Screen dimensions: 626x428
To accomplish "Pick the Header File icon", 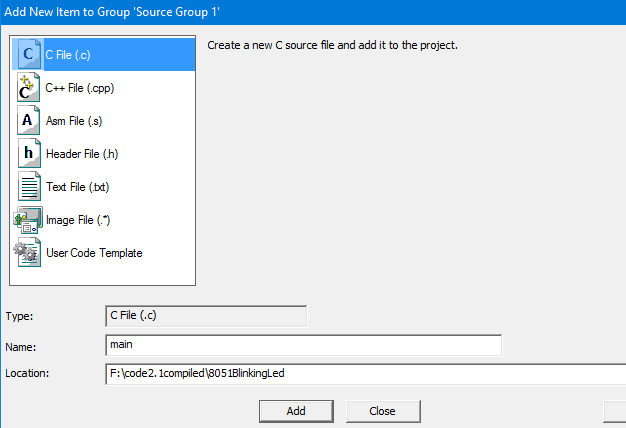I will point(29,153).
